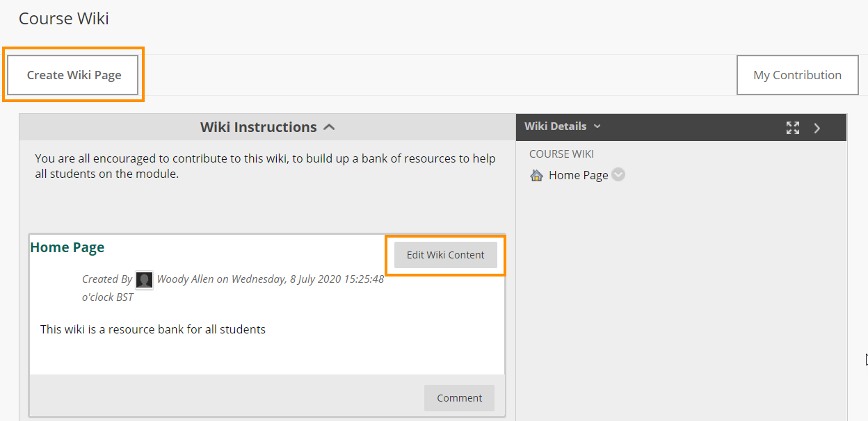Open the Wiki Details dropdown arrow

pyautogui.click(x=597, y=126)
